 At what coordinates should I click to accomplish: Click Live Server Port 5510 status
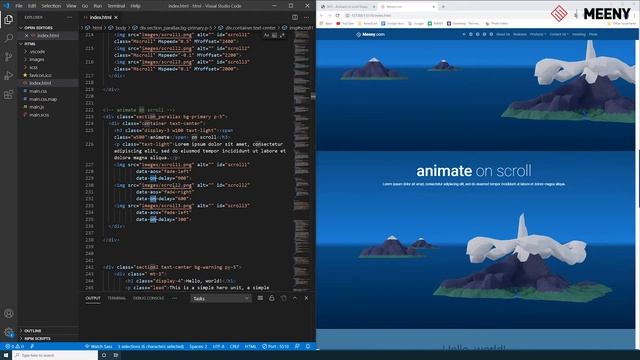(276, 347)
